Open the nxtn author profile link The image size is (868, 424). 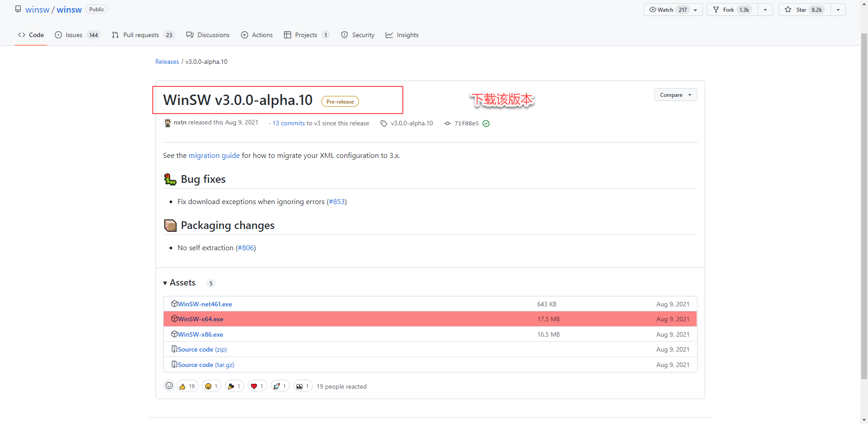point(180,123)
